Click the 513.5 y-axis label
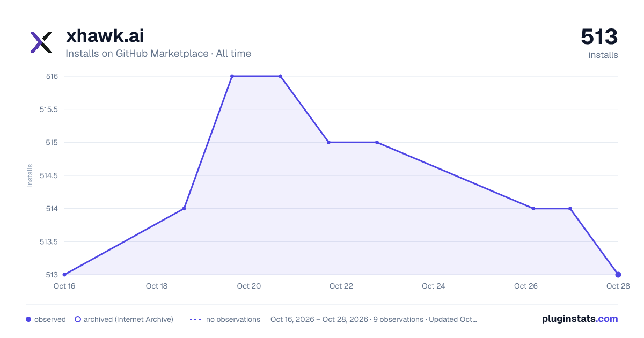 tap(49, 241)
